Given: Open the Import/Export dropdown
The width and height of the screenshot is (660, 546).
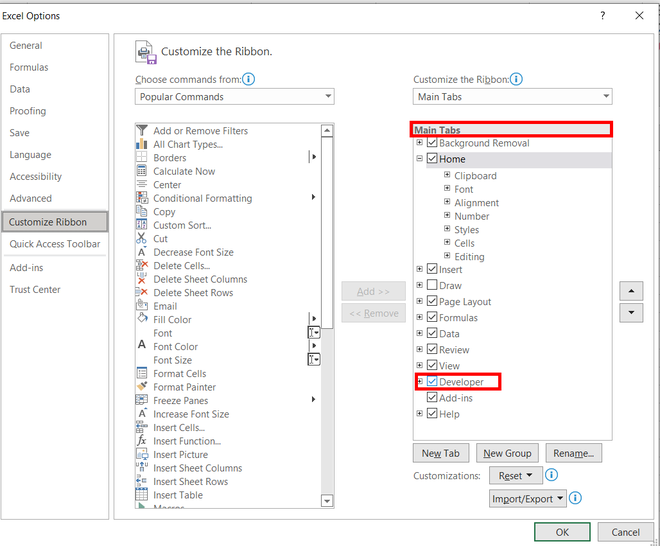Looking at the screenshot, I should (x=527, y=498).
